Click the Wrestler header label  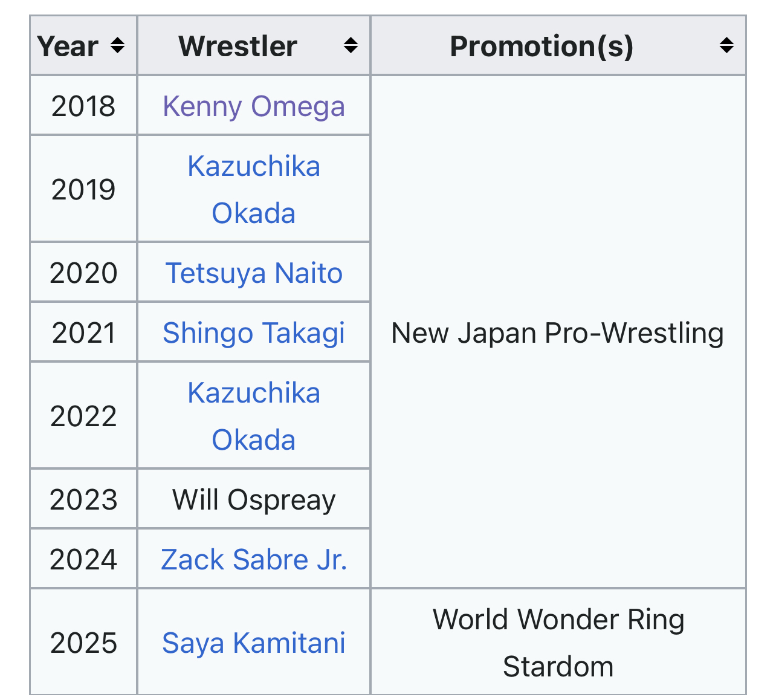(238, 47)
